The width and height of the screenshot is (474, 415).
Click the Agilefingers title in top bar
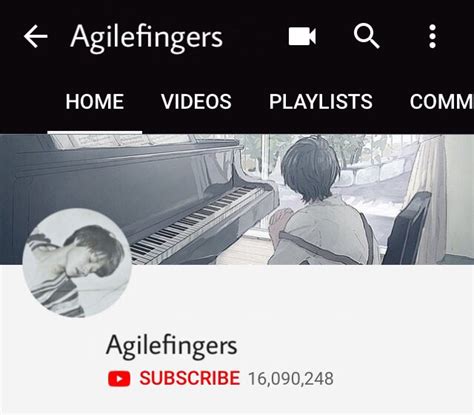pos(146,37)
